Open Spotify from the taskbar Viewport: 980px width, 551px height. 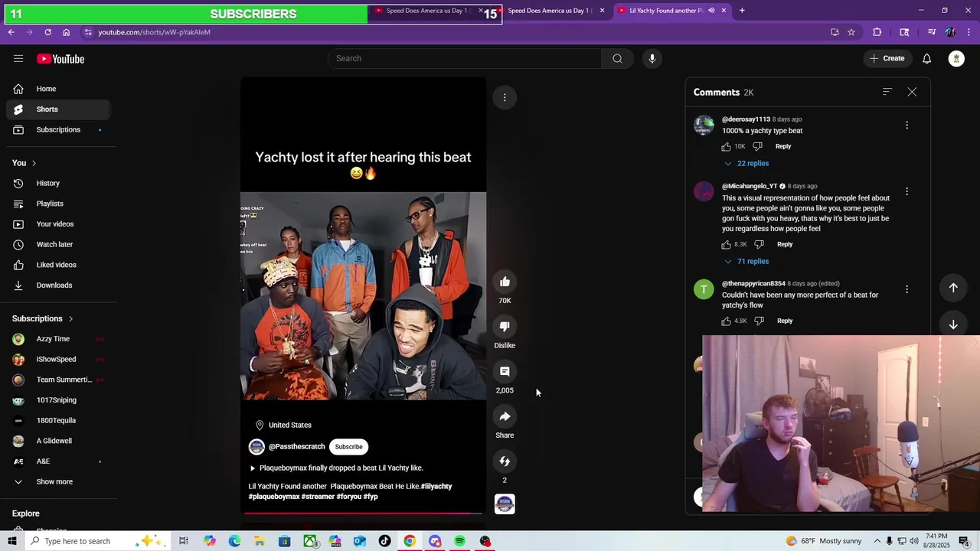point(460,541)
